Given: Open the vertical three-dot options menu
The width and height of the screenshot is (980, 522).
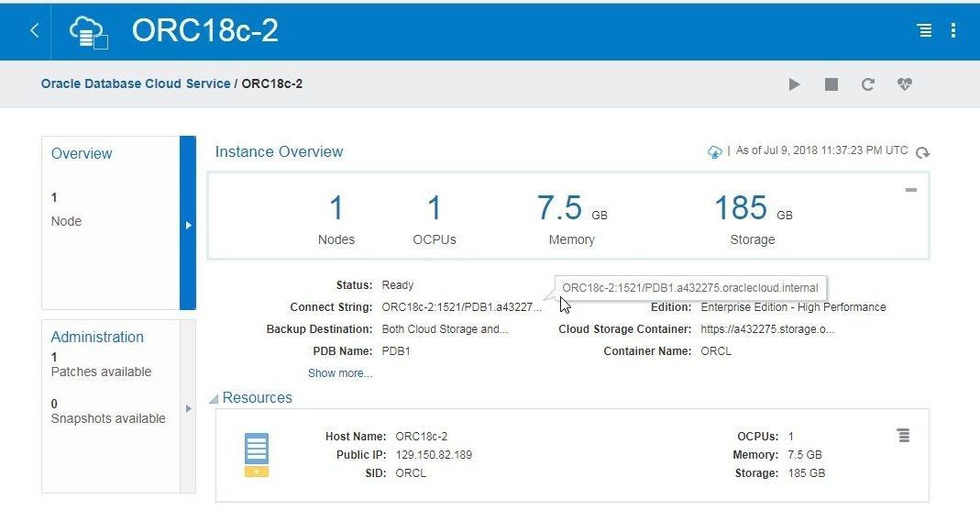Looking at the screenshot, I should (x=953, y=30).
